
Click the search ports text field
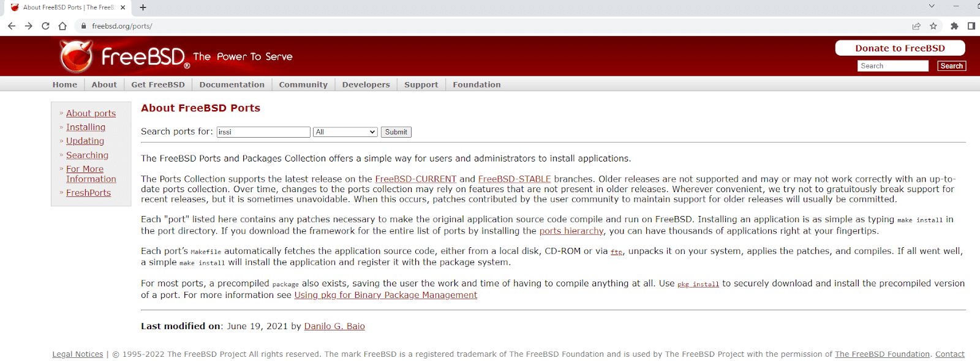tap(263, 132)
